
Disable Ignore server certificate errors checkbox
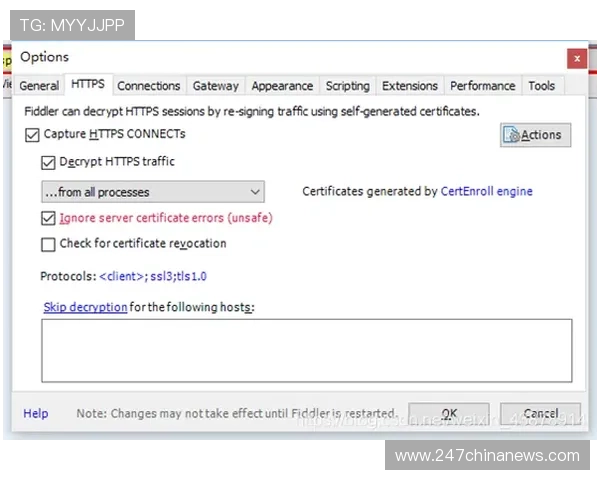[48, 218]
